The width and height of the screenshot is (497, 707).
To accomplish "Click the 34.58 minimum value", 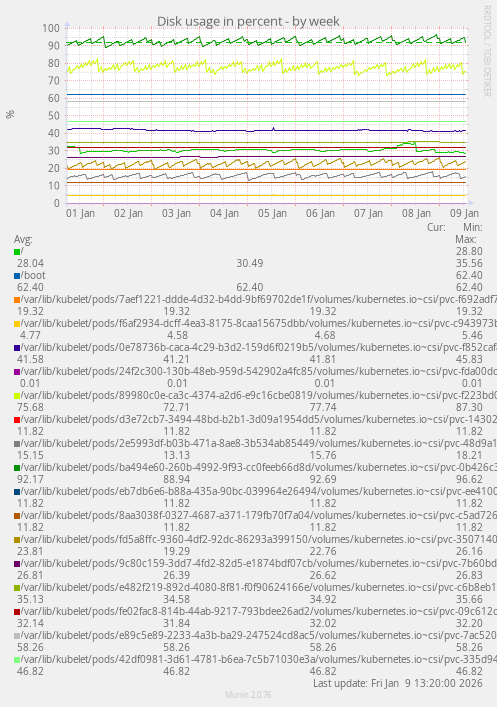I will 177,599.
